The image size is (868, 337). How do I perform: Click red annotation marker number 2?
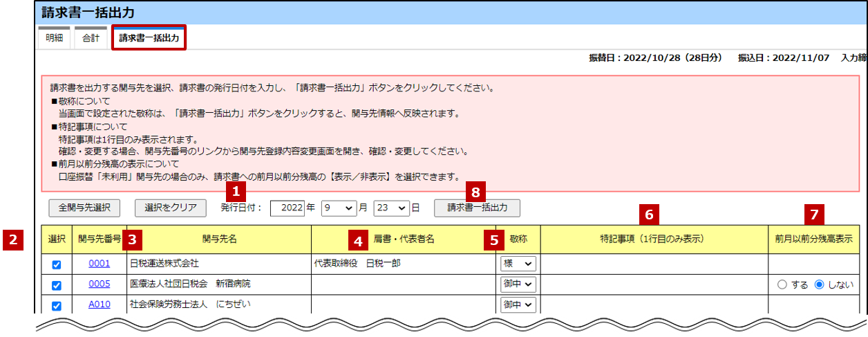click(x=12, y=239)
